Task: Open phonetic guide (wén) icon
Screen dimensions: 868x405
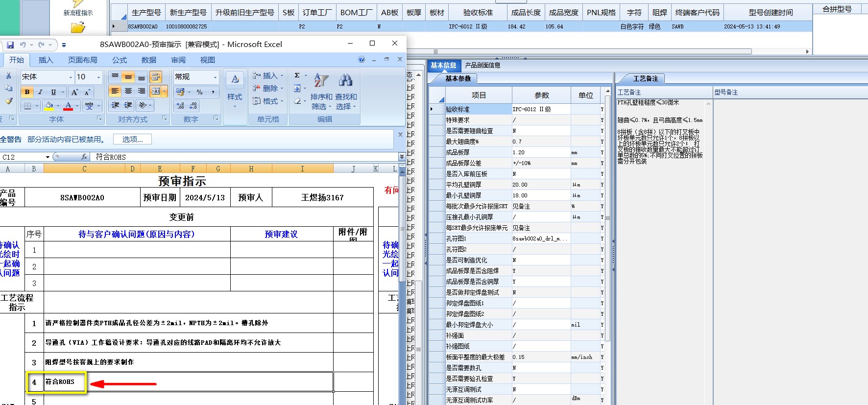Action: coord(89,105)
